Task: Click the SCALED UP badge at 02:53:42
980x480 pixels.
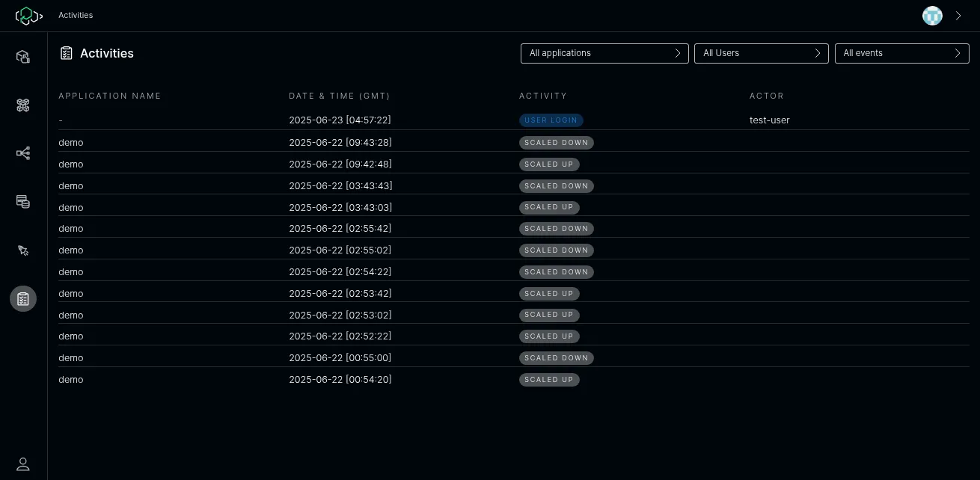Action: [x=549, y=294]
